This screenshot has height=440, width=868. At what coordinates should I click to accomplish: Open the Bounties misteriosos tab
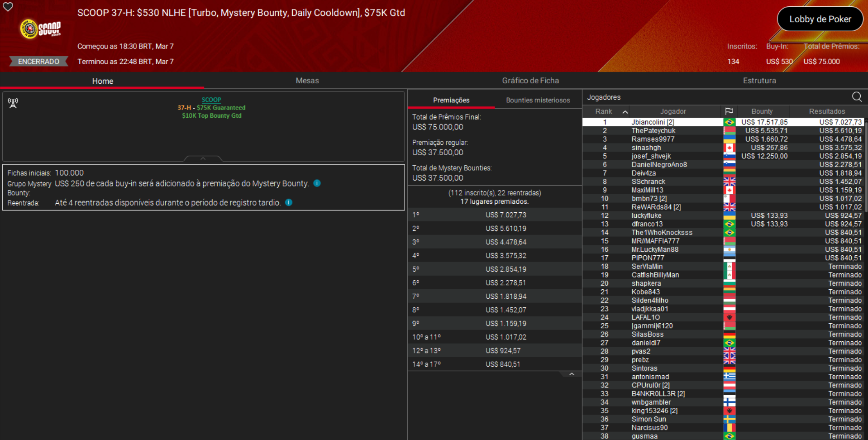(x=538, y=100)
